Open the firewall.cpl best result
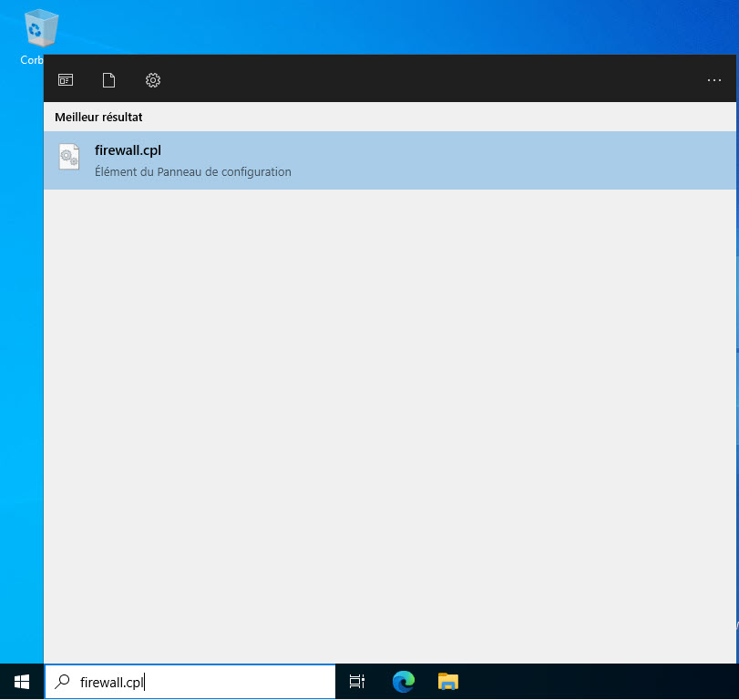 (390, 160)
